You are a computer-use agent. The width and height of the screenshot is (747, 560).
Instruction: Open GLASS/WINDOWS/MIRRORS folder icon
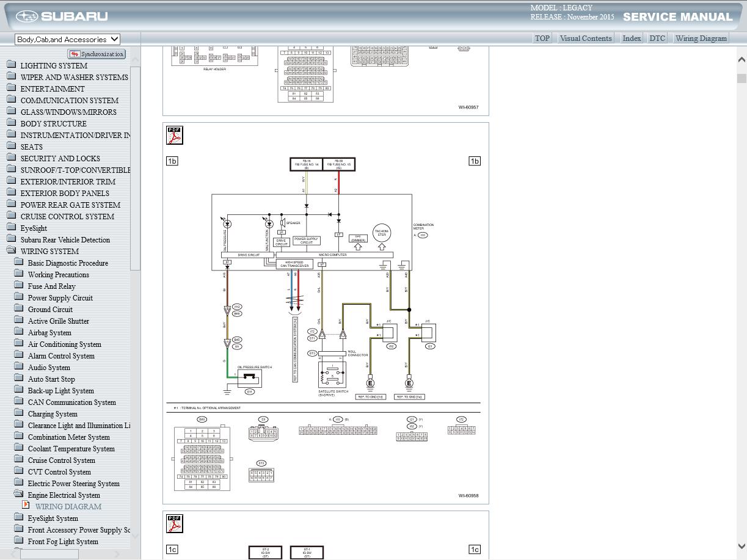(x=12, y=111)
